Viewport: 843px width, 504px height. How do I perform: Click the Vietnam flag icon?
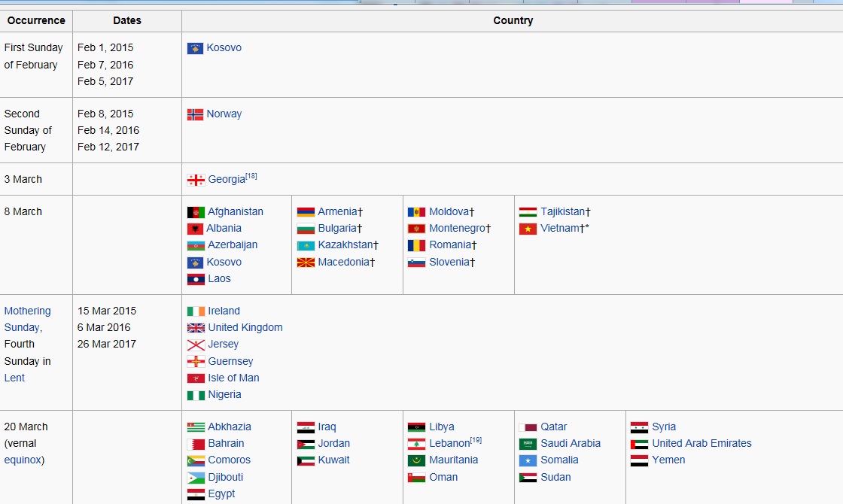[528, 229]
